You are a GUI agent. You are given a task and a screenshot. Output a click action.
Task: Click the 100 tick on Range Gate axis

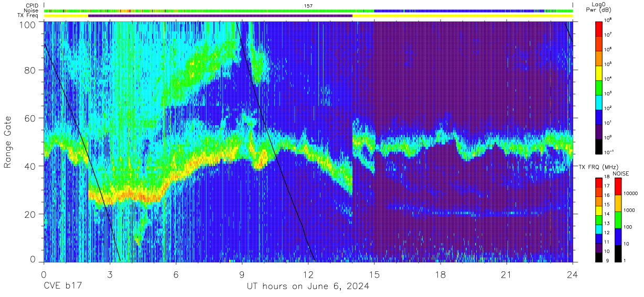pyautogui.click(x=27, y=24)
